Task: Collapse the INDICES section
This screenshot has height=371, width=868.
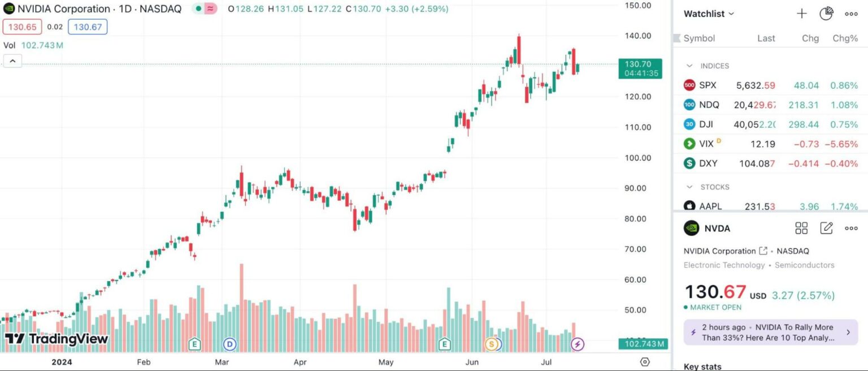Action: click(689, 66)
